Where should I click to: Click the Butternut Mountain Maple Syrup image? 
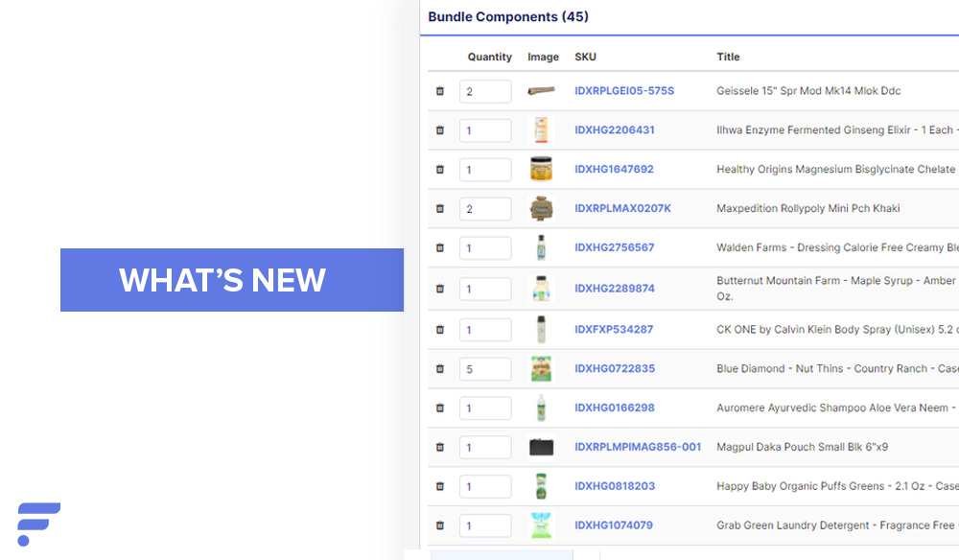(542, 289)
